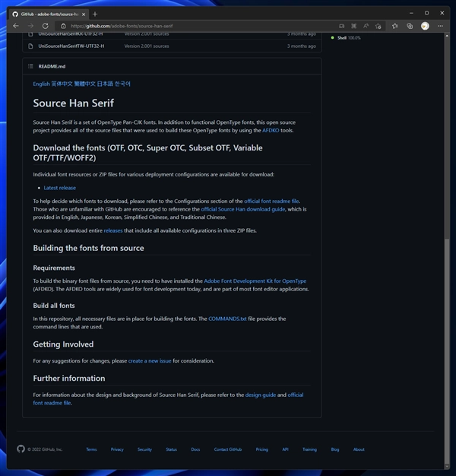456x476 pixels.
Task: Open the README outline (list icon)
Action: [x=30, y=66]
